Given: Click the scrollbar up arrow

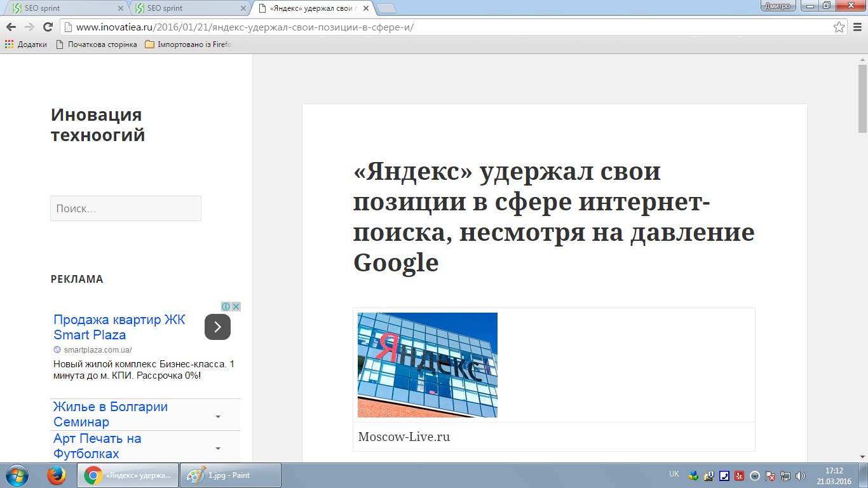Looking at the screenshot, I should (862, 60).
